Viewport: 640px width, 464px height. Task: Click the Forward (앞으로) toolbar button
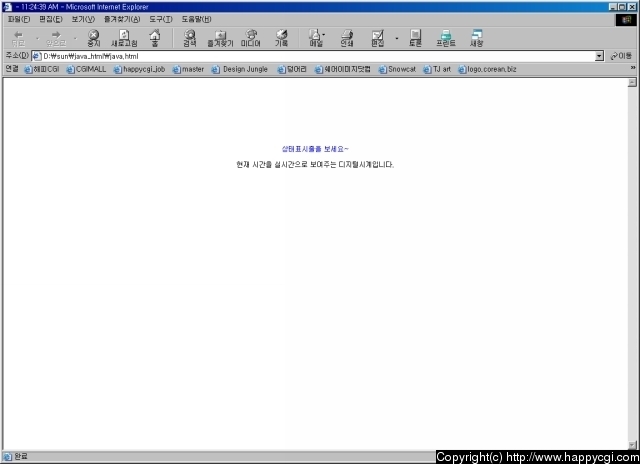coord(56,38)
